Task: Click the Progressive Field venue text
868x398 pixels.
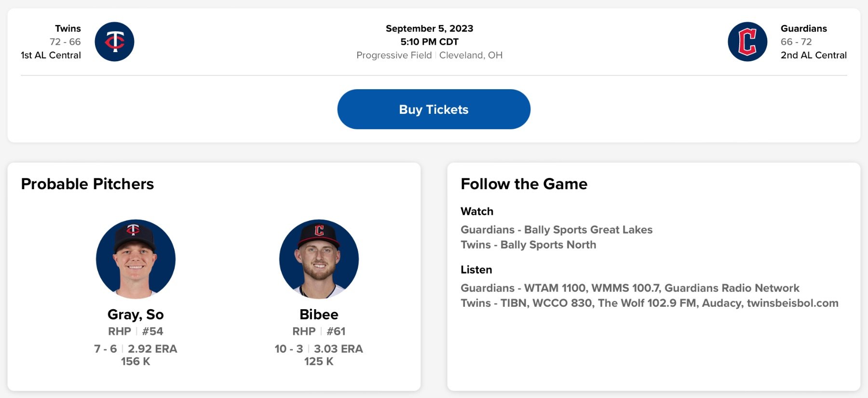Action: click(x=394, y=55)
